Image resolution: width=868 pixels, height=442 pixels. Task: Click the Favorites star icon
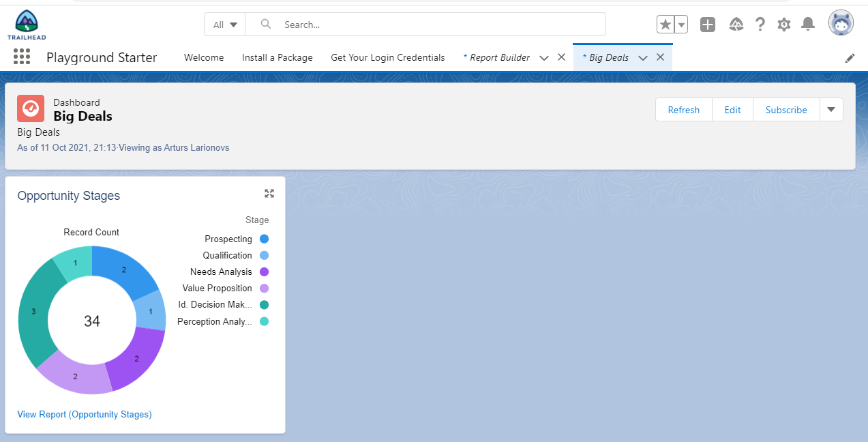665,25
